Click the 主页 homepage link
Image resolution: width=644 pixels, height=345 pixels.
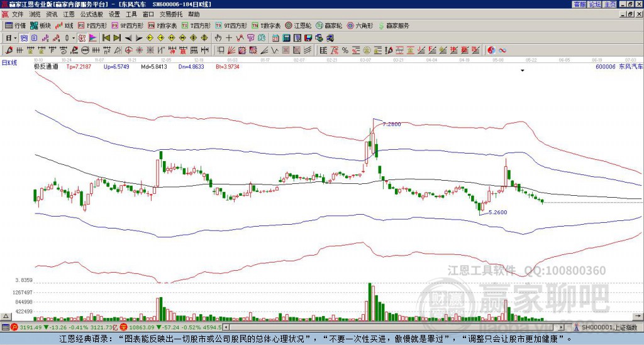click(x=610, y=4)
